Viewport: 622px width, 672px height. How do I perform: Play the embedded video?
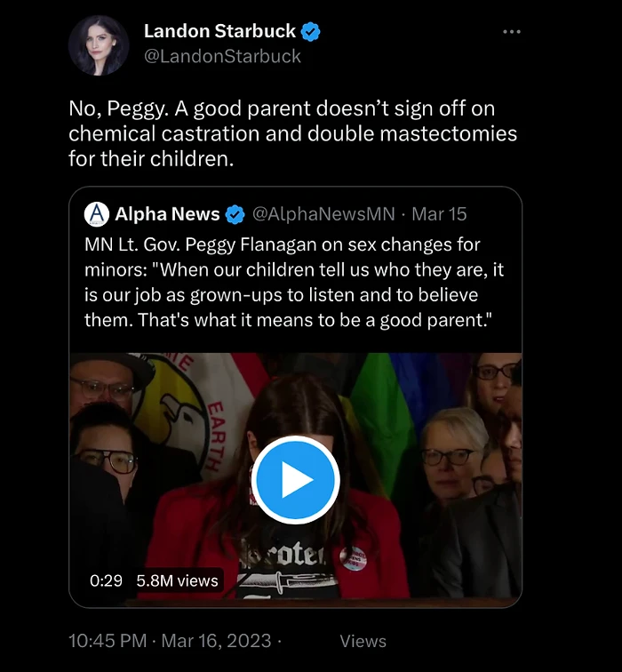click(x=295, y=480)
